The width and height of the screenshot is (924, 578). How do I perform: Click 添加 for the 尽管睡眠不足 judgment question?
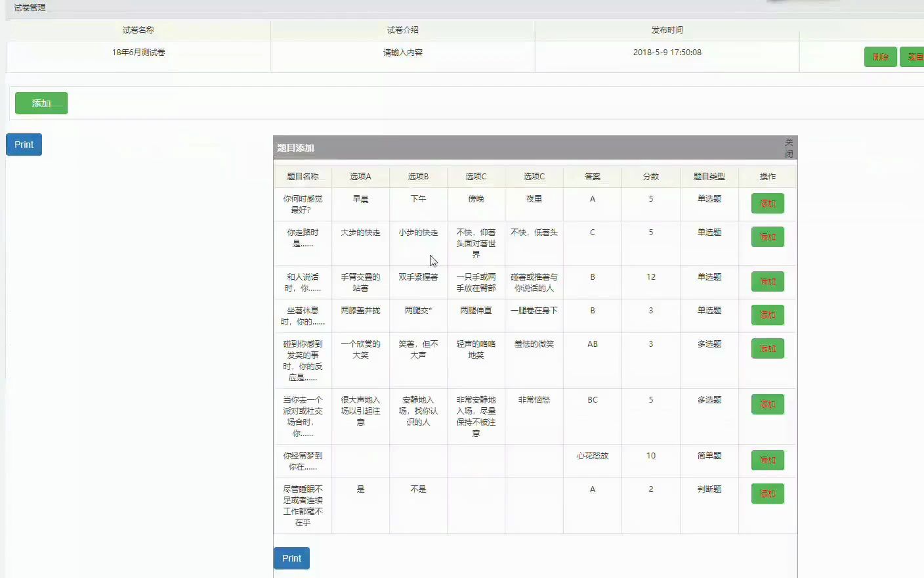point(767,494)
